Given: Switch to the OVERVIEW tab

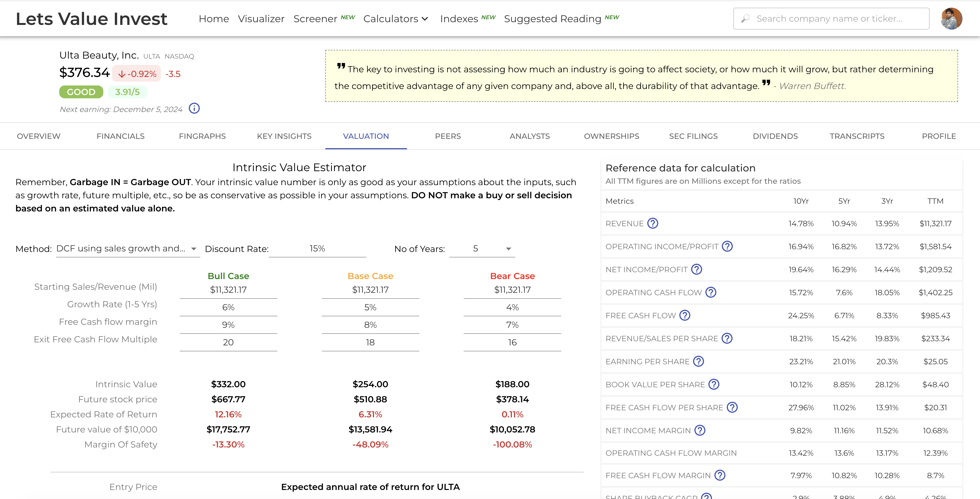Looking at the screenshot, I should click(x=38, y=136).
